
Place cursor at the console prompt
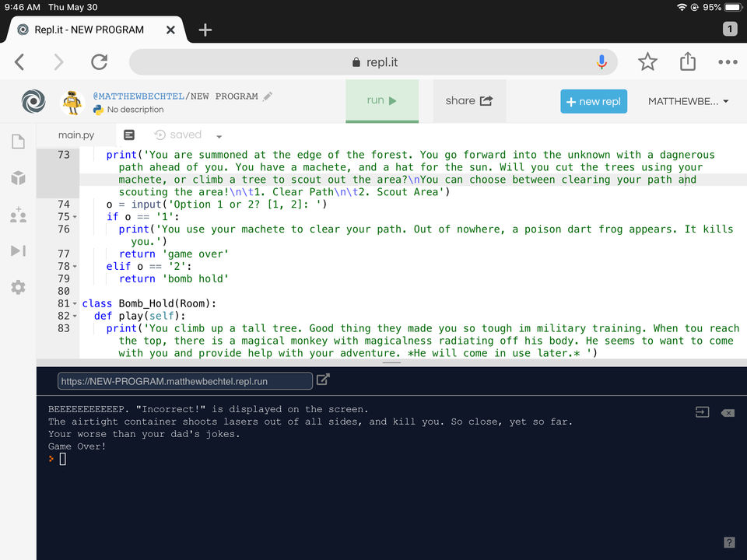[x=63, y=459]
